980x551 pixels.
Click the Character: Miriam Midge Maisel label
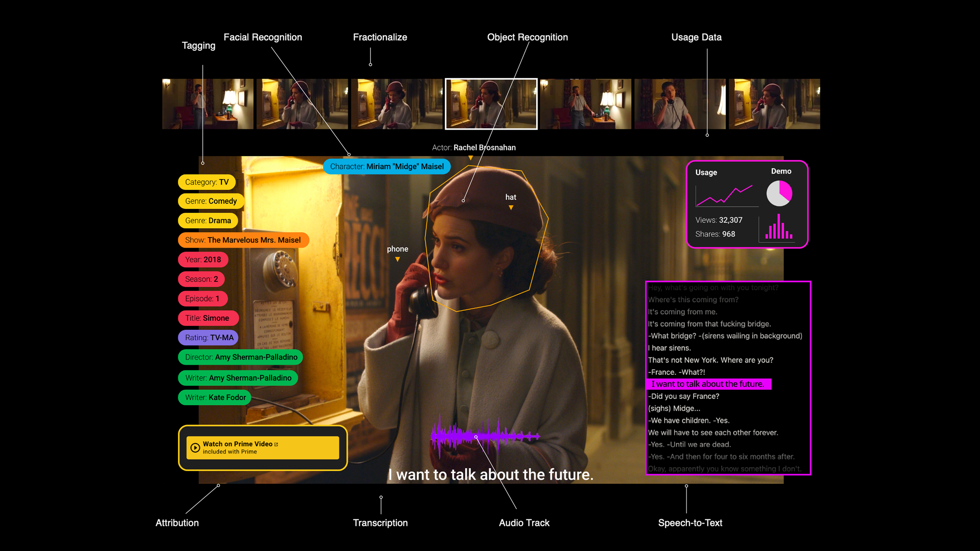click(387, 167)
